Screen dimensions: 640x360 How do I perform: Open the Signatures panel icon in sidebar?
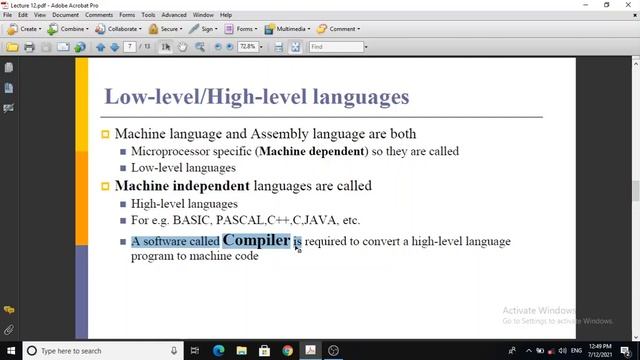[9, 108]
